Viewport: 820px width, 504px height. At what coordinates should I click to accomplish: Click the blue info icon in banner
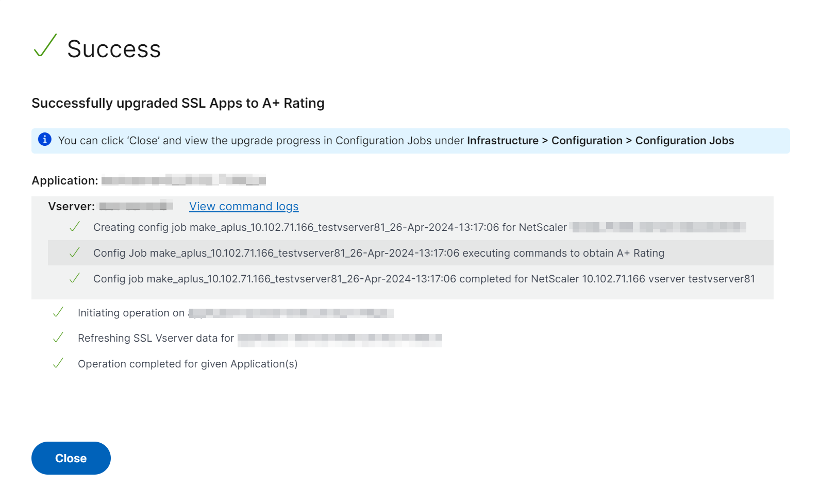pyautogui.click(x=45, y=139)
